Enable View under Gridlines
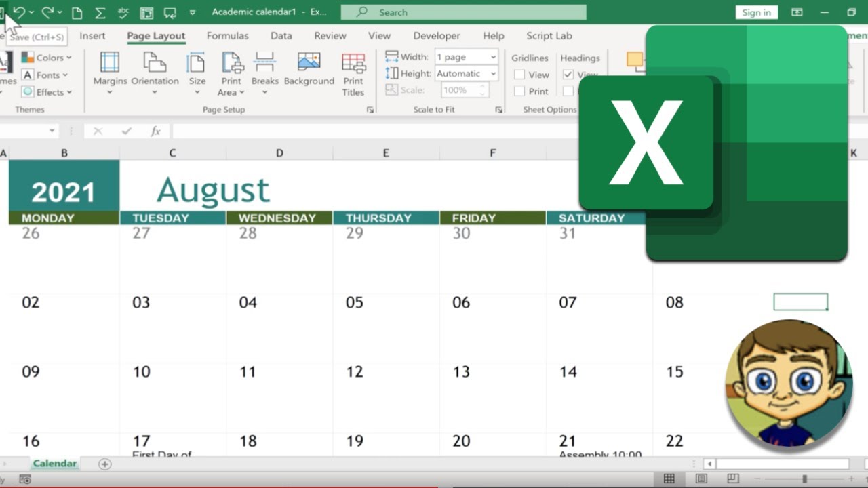This screenshot has height=488, width=868. (x=521, y=75)
